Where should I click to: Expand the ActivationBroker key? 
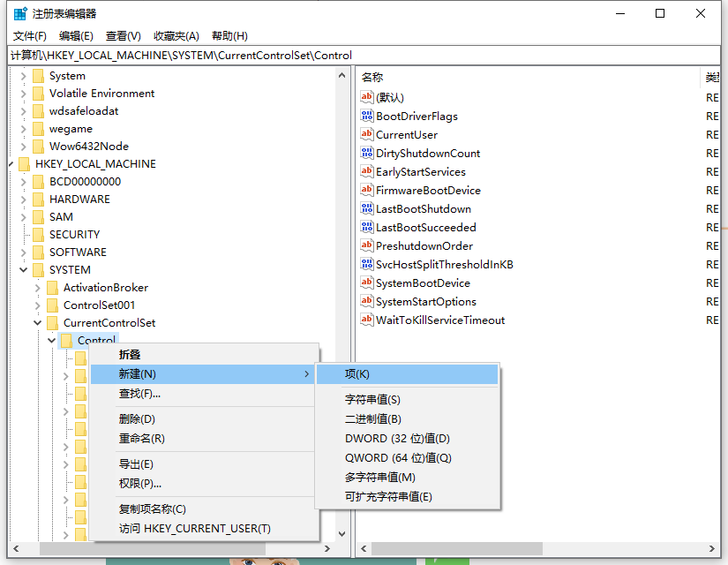[x=38, y=288]
